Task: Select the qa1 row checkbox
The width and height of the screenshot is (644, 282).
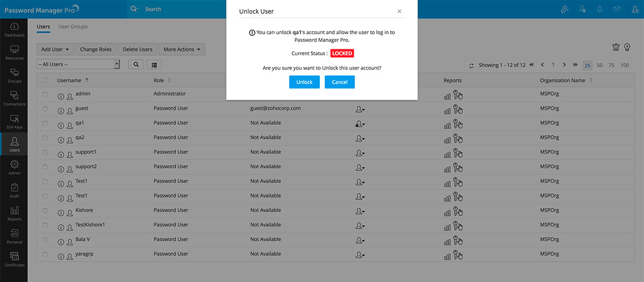Action: click(x=45, y=123)
